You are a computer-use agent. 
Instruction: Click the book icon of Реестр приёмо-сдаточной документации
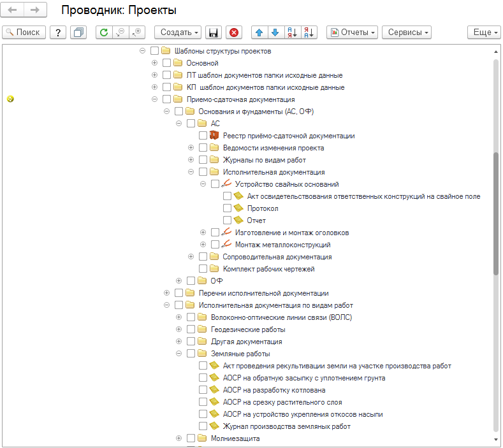click(214, 135)
